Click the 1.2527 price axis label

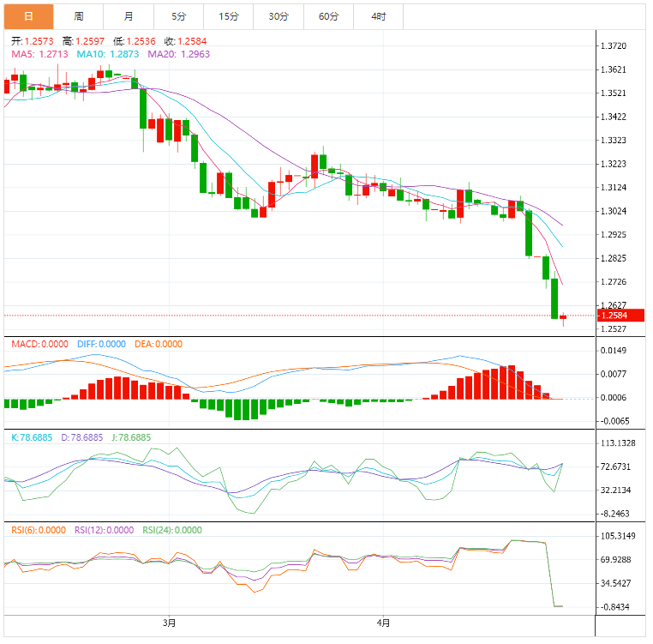pyautogui.click(x=614, y=329)
